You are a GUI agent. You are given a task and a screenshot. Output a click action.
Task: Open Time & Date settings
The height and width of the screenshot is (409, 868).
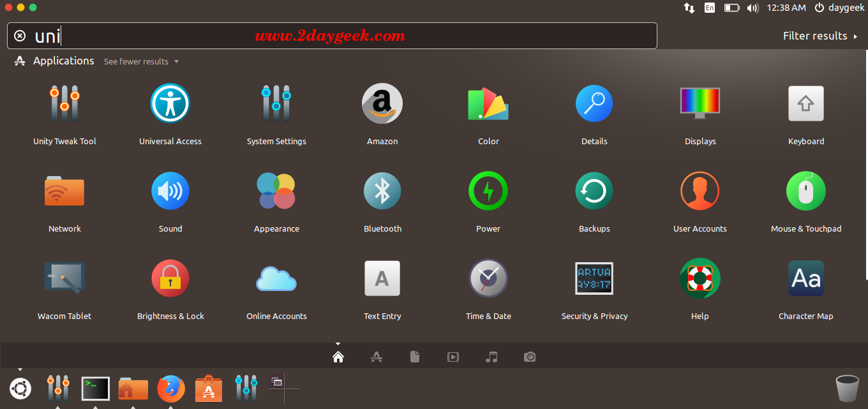coord(488,278)
